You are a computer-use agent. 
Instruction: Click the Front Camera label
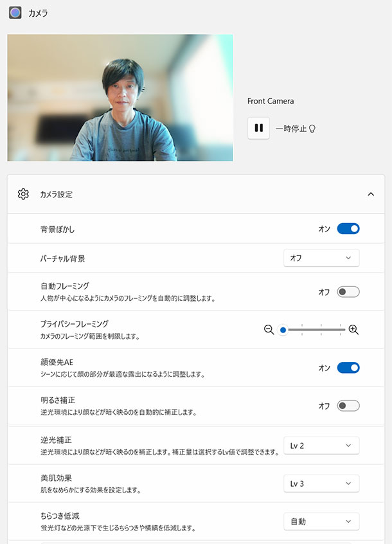click(x=271, y=101)
